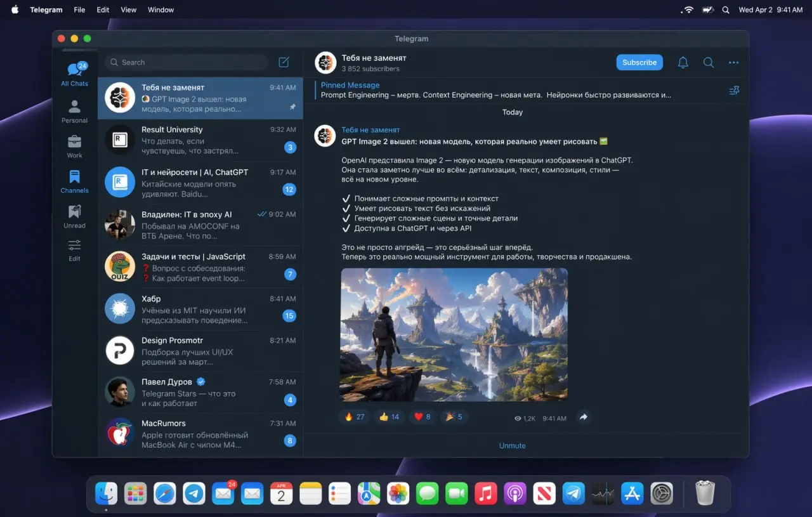Open Maps in the Dock

point(369,493)
